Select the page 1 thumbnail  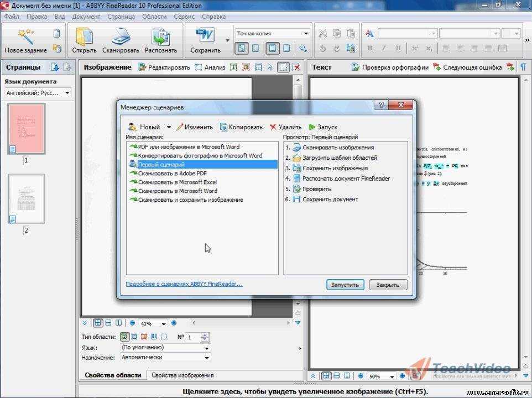(26, 129)
